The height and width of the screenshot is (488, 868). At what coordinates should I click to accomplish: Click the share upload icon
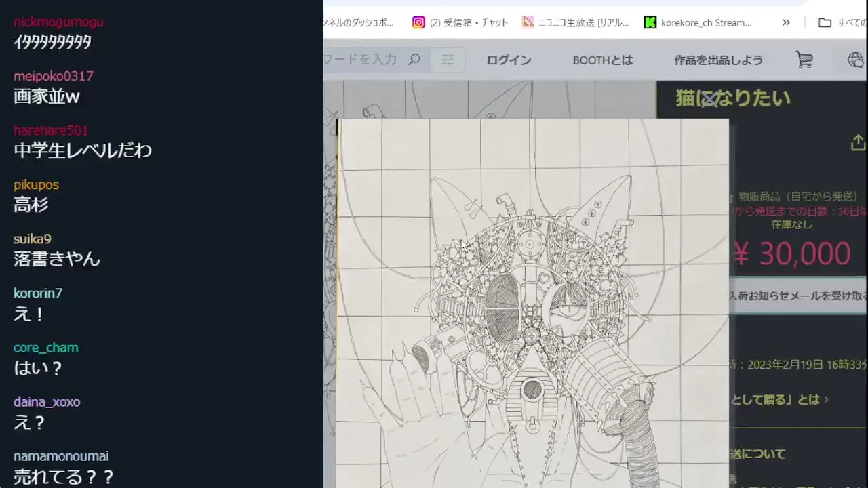click(858, 142)
